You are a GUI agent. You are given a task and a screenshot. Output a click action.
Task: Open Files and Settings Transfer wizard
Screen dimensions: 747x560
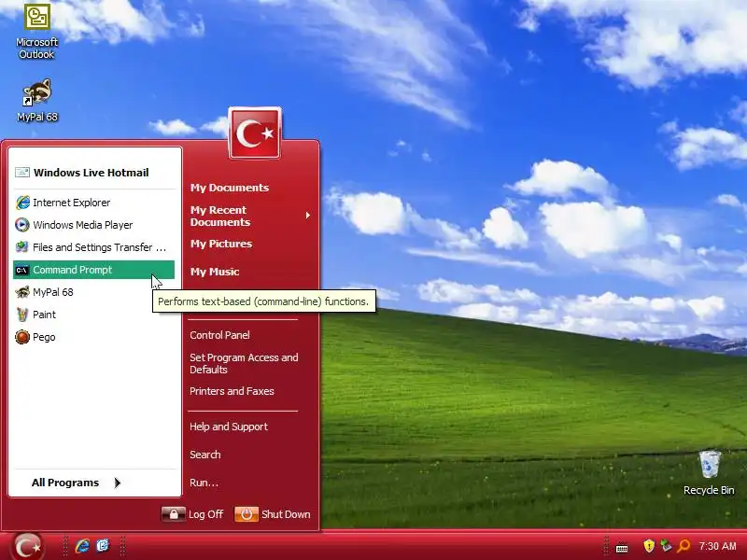click(x=93, y=247)
